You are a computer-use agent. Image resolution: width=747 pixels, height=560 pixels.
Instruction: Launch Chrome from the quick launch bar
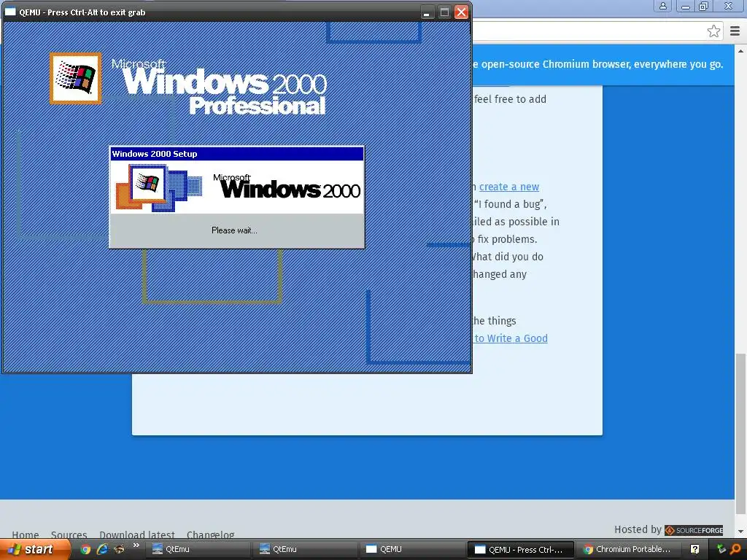tap(85, 550)
